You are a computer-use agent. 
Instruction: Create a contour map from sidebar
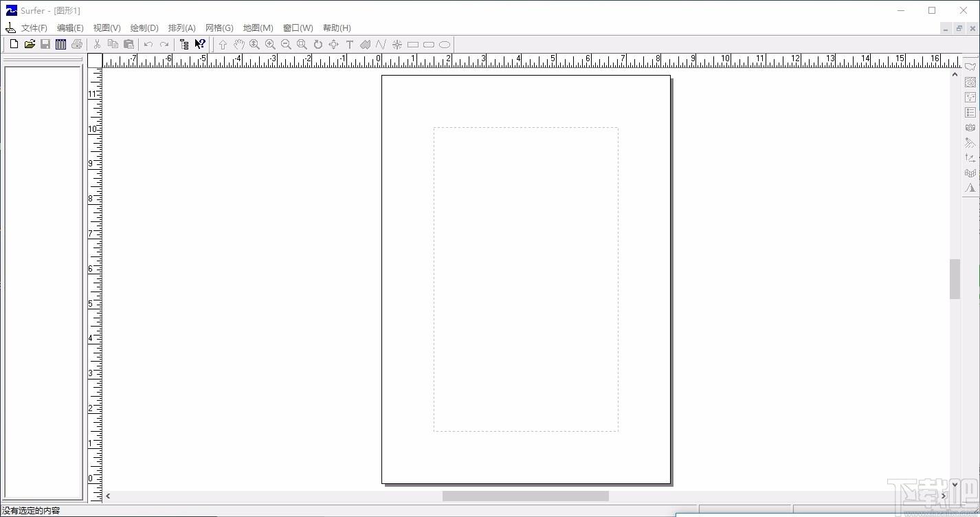[970, 82]
